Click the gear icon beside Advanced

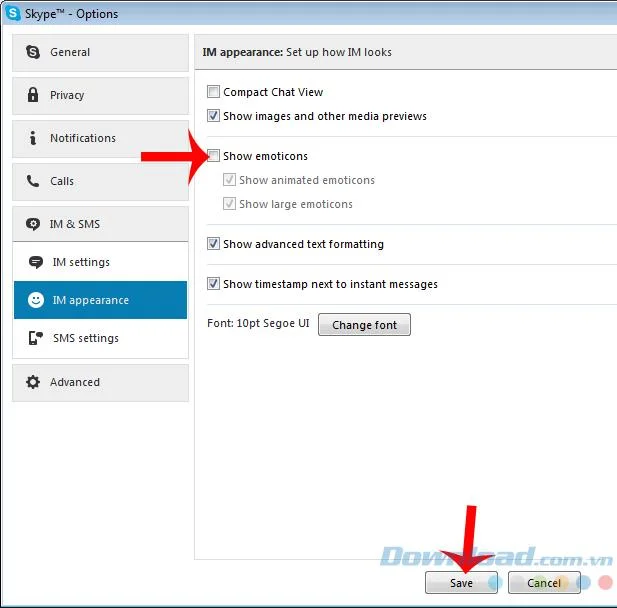(x=33, y=382)
